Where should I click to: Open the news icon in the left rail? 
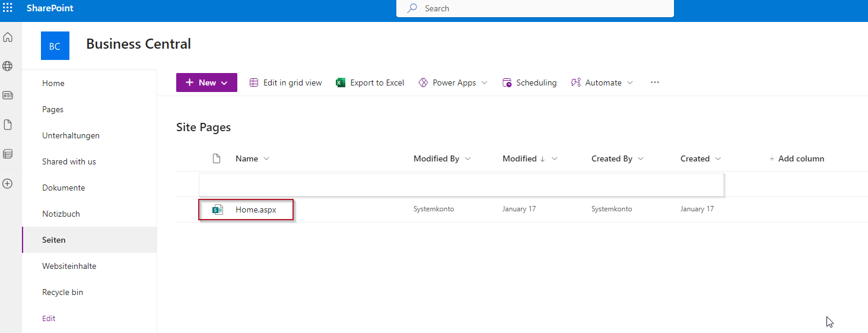click(8, 95)
